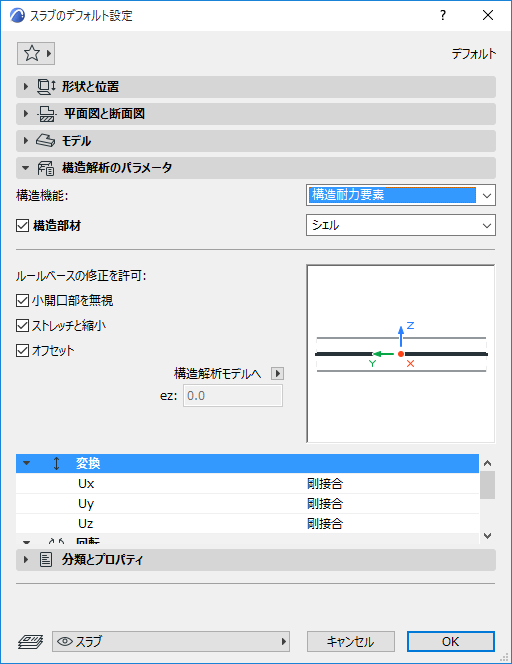Click the list scrollbar down arrow

pos(487,536)
